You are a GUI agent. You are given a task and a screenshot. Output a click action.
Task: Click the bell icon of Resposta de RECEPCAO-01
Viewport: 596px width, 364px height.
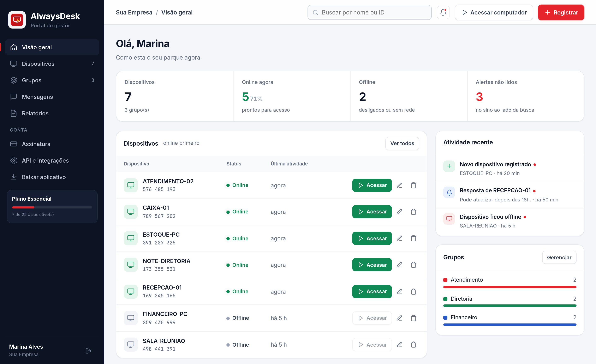click(449, 193)
